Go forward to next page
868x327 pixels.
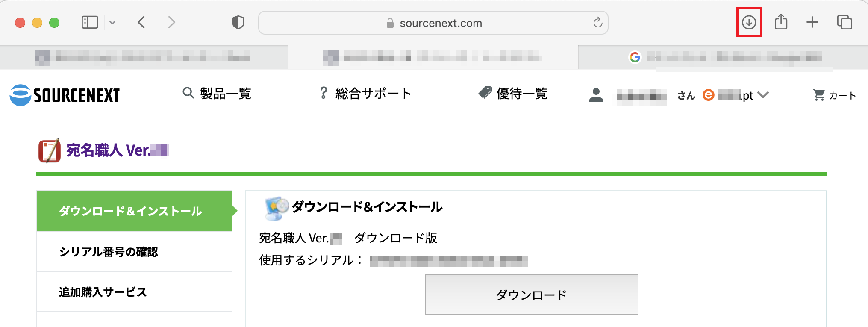171,22
